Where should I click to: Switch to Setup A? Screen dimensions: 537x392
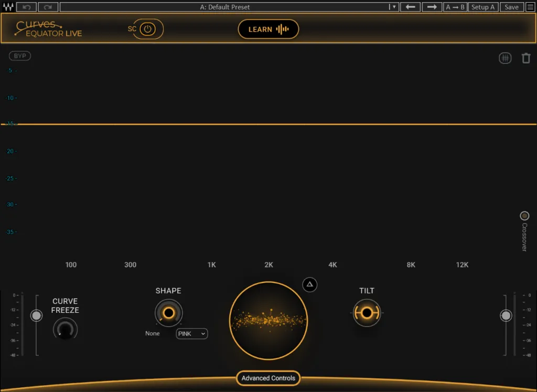[x=482, y=7]
